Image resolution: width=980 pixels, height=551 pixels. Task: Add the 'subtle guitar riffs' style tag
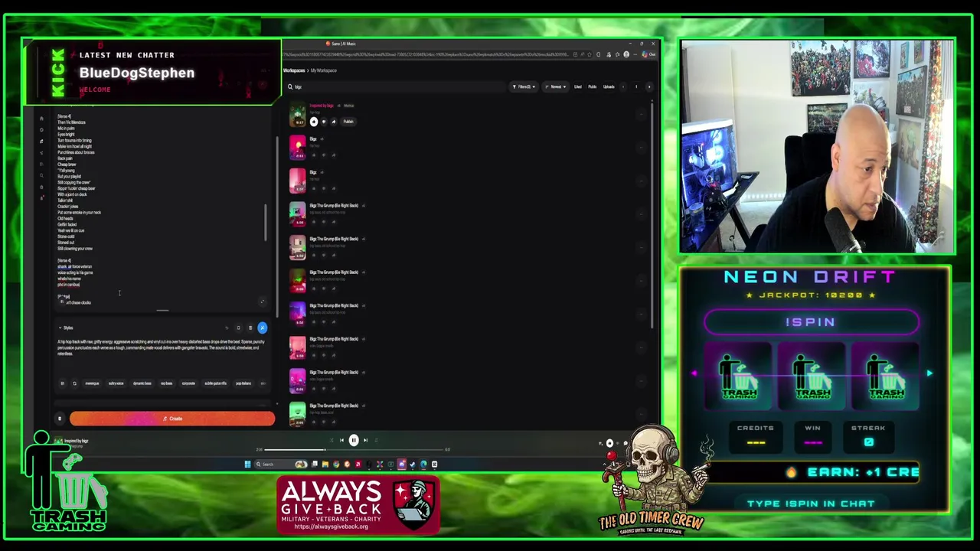coord(216,383)
